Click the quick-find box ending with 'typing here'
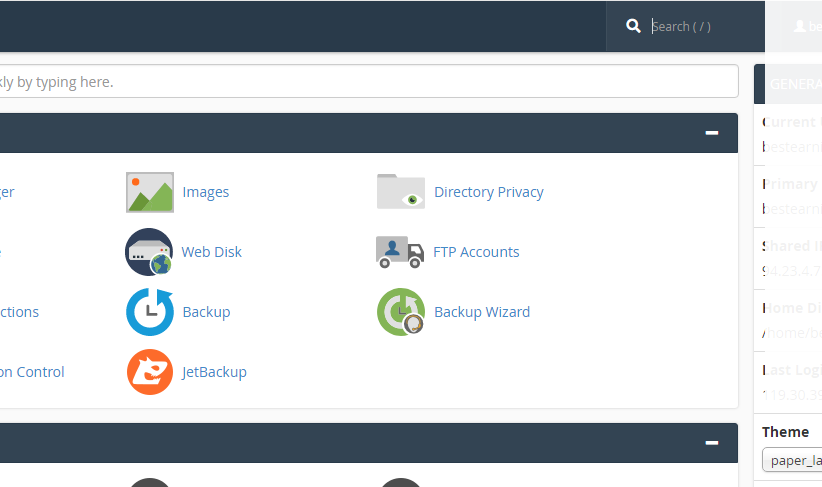Viewport: 822px width, 487px height. click(x=368, y=82)
